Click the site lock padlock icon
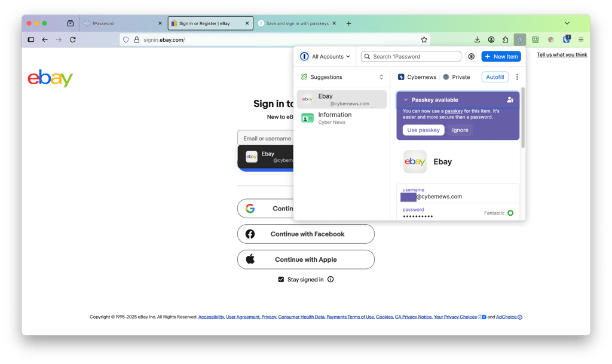612x364 pixels. click(x=137, y=39)
